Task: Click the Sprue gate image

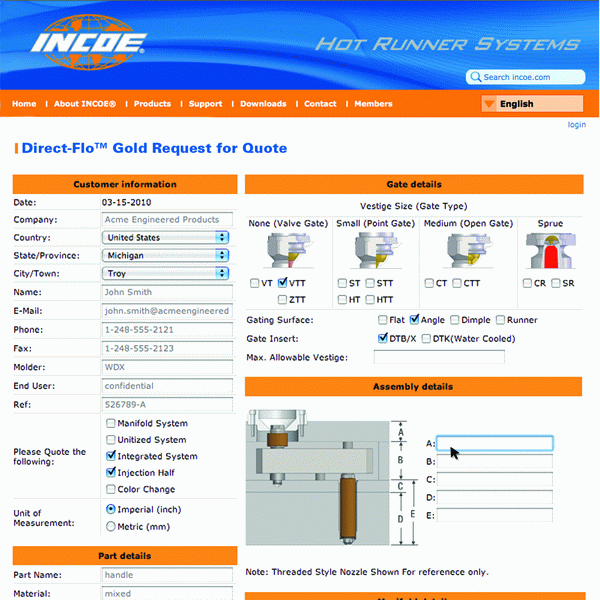Action: (551, 251)
